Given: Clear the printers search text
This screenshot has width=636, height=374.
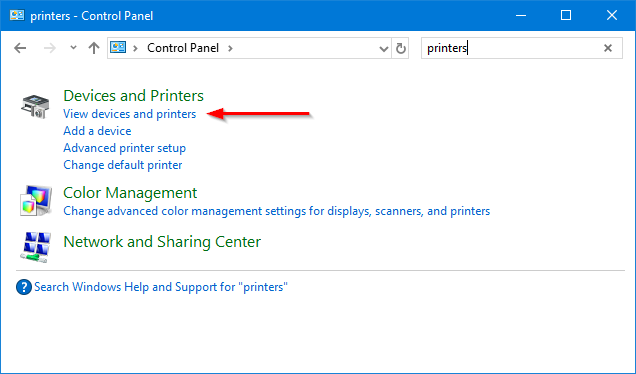Looking at the screenshot, I should 608,48.
